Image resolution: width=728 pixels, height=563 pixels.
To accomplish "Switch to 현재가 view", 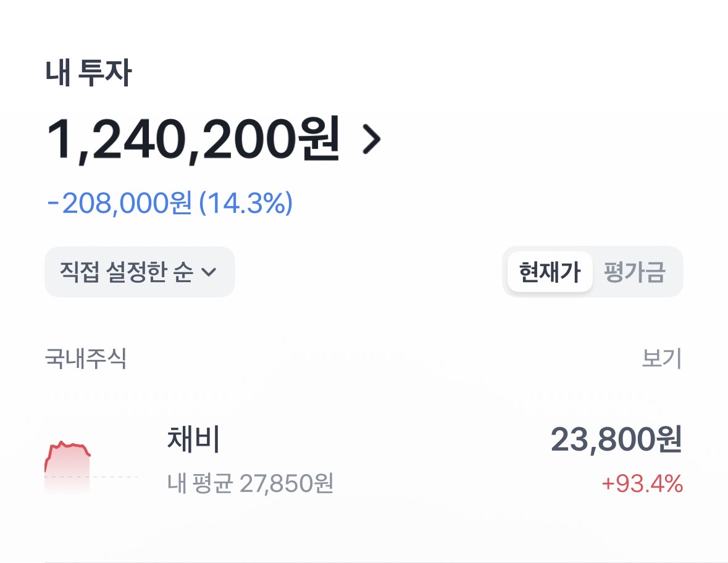I will [x=550, y=272].
